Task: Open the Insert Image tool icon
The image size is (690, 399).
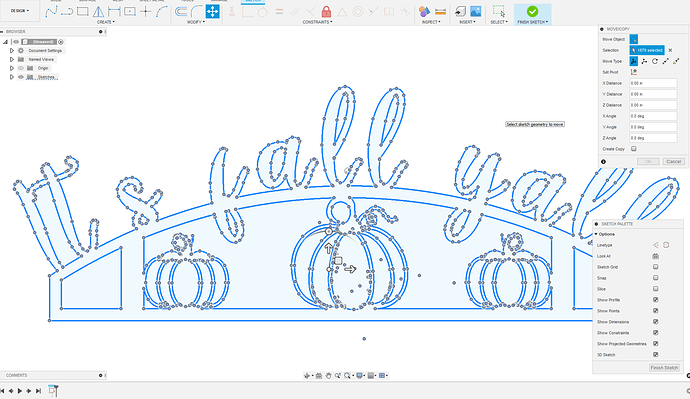Action: click(476, 11)
